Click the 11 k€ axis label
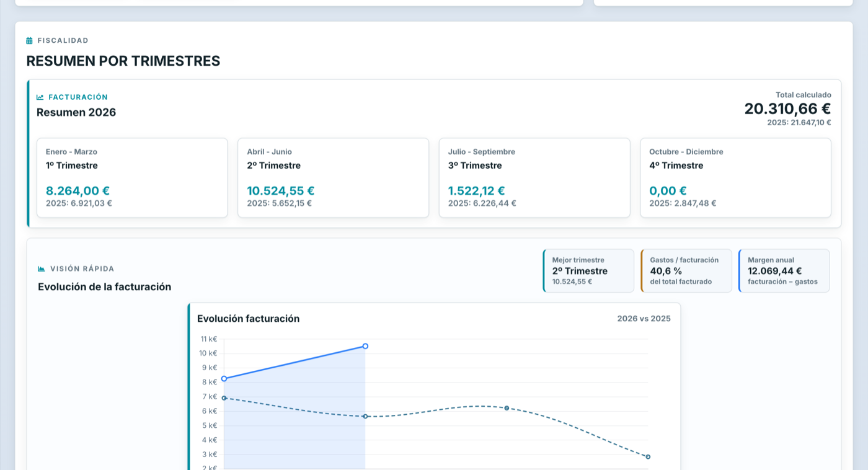868x470 pixels. tap(209, 339)
